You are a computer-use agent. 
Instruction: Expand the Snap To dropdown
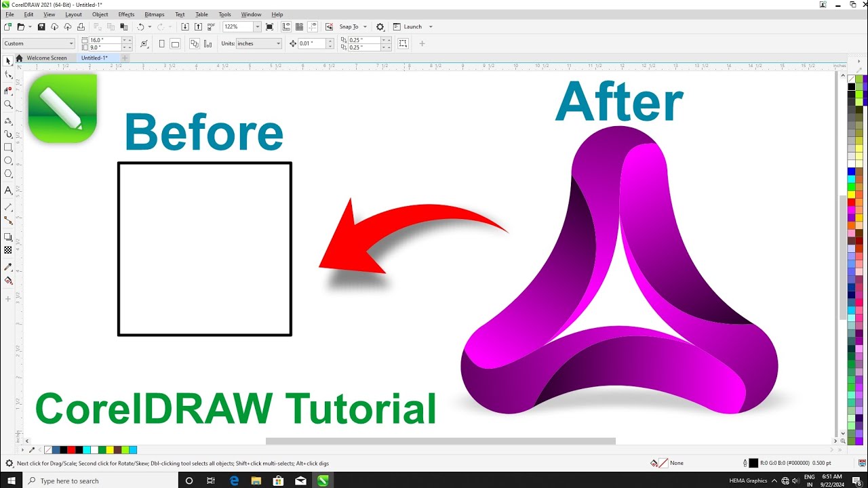pyautogui.click(x=365, y=26)
